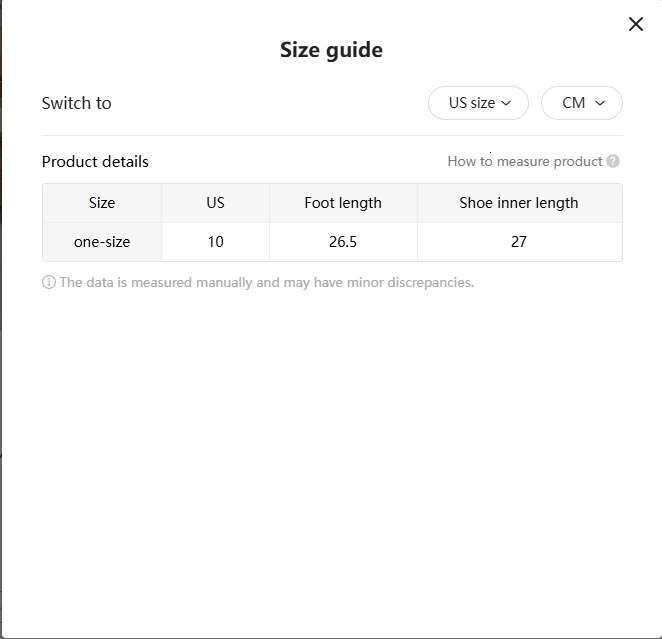Viewport: 662px width, 639px height.
Task: Click the info icon before the disclaimer
Action: click(x=48, y=282)
